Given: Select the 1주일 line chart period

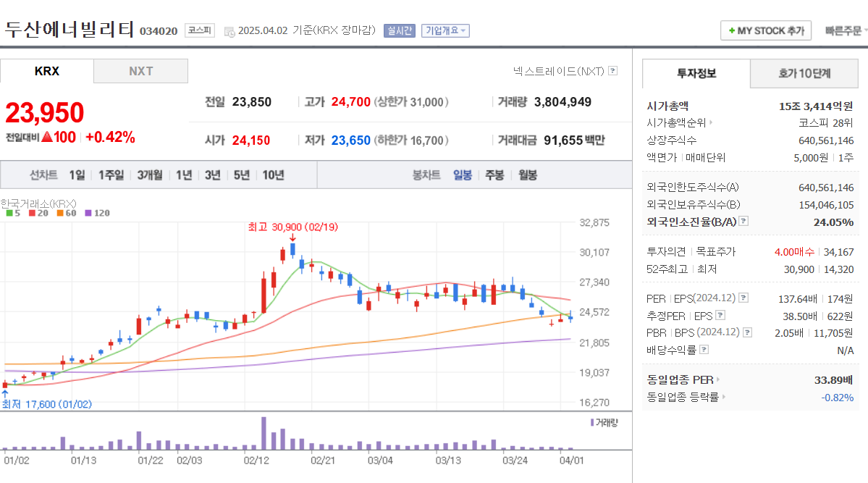Looking at the screenshot, I should (x=111, y=175).
